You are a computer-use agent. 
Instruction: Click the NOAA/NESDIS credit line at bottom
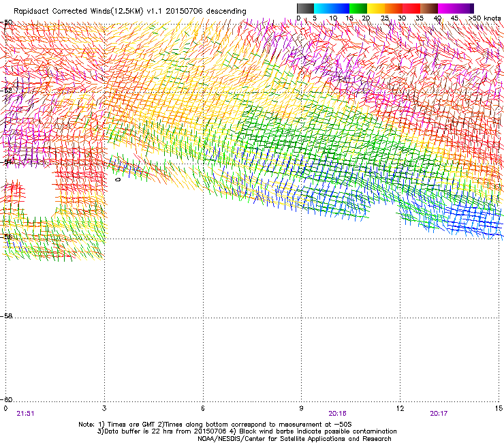(294, 439)
